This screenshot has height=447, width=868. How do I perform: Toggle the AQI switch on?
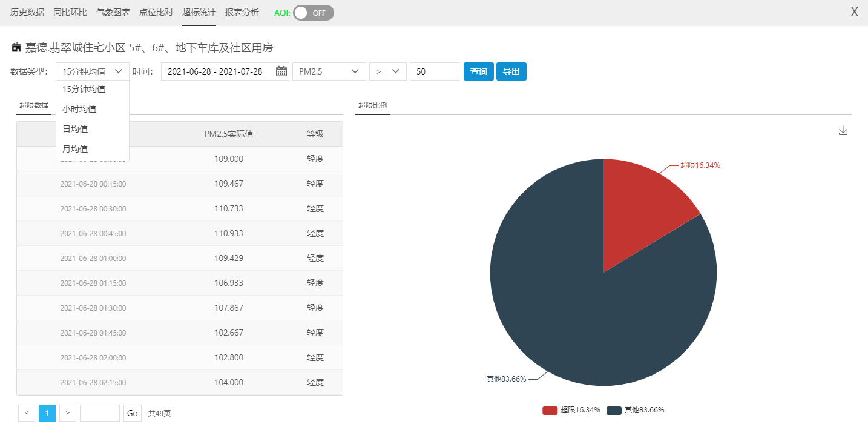(313, 13)
